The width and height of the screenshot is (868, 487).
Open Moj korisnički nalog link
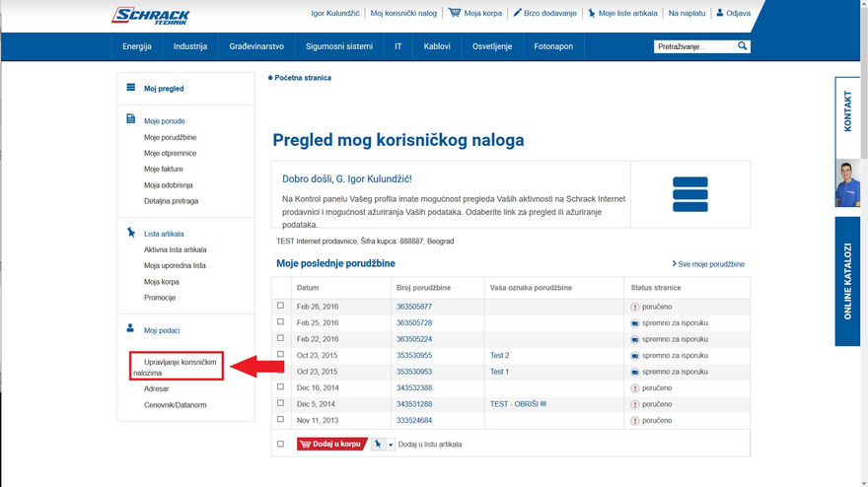(x=403, y=13)
